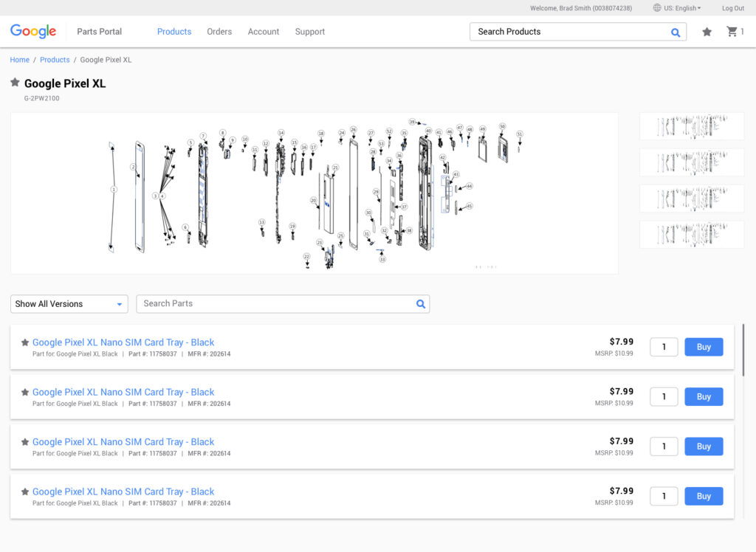The image size is (756, 552).
Task: Select the third diagram thumbnail
Action: point(692,199)
